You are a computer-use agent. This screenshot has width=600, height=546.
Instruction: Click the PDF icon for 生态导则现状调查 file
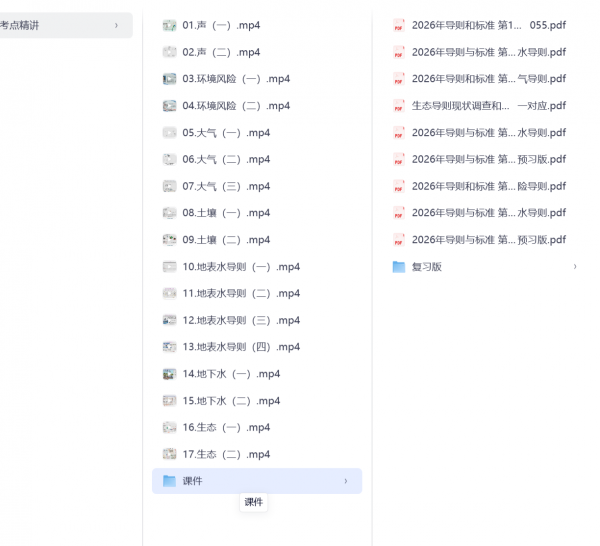pyautogui.click(x=399, y=106)
